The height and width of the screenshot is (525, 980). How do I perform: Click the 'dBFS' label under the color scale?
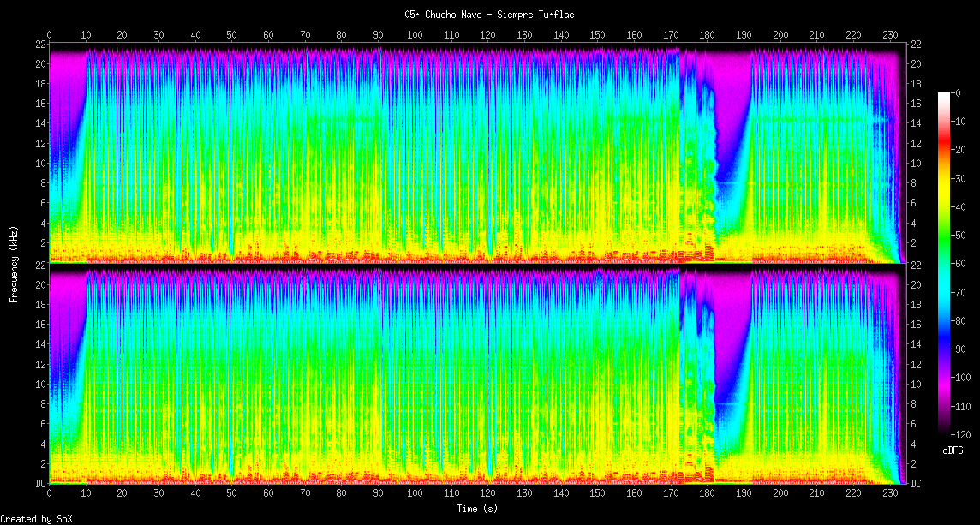pyautogui.click(x=952, y=450)
